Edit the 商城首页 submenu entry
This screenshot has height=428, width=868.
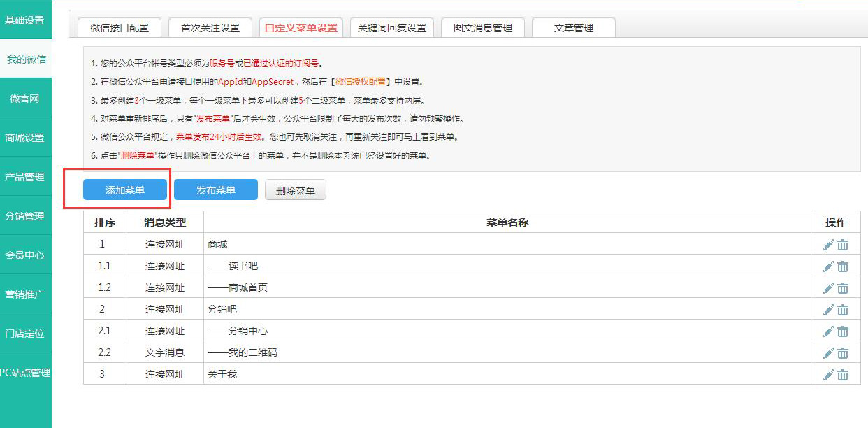[828, 288]
